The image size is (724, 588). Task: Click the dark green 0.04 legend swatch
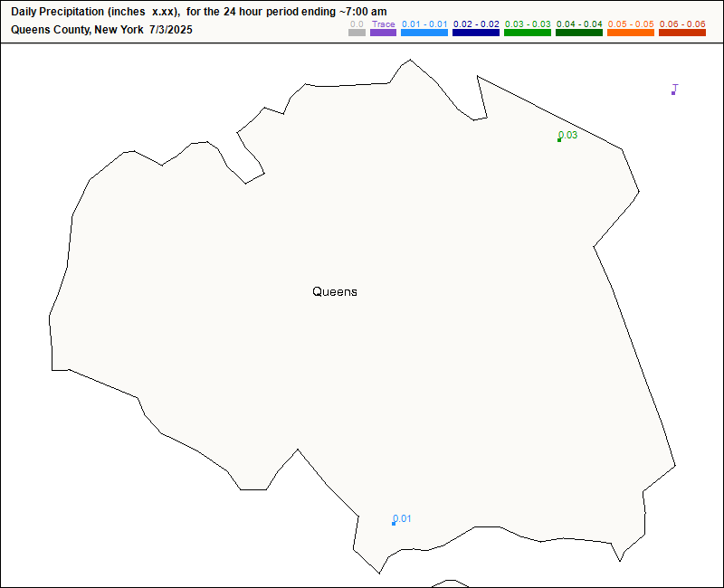coord(579,33)
